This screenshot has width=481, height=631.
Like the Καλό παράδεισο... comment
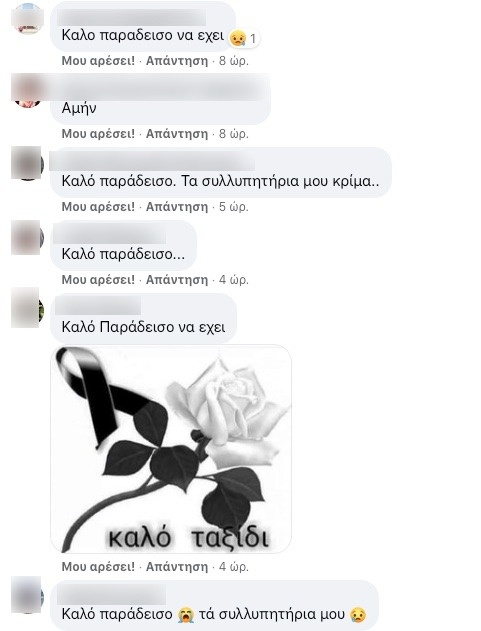point(98,279)
